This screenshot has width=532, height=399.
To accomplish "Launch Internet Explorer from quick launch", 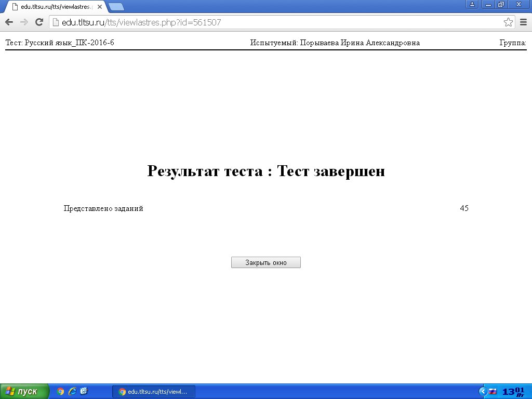I will click(72, 392).
